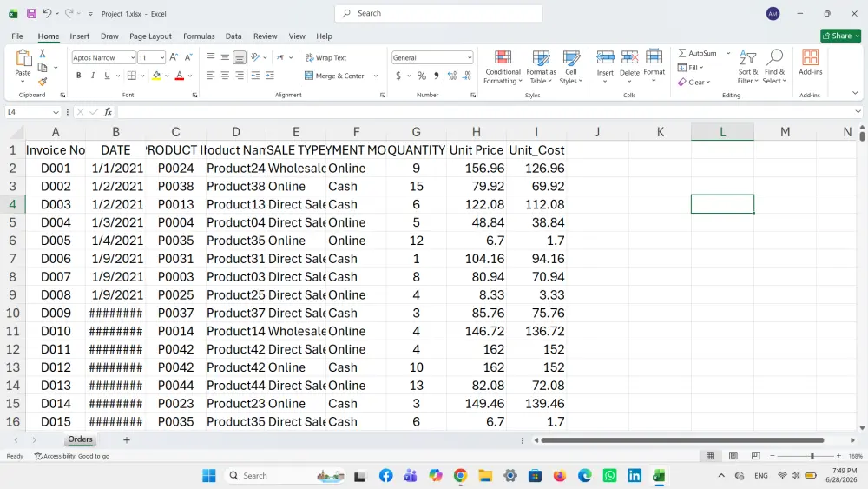Switch to the Formulas tab

pos(199,36)
